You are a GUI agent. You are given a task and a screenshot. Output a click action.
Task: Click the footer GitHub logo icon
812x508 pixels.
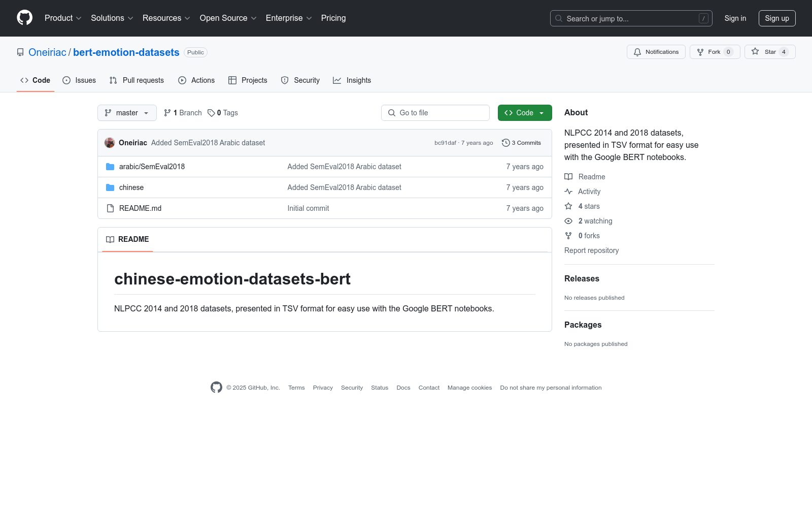tap(216, 388)
